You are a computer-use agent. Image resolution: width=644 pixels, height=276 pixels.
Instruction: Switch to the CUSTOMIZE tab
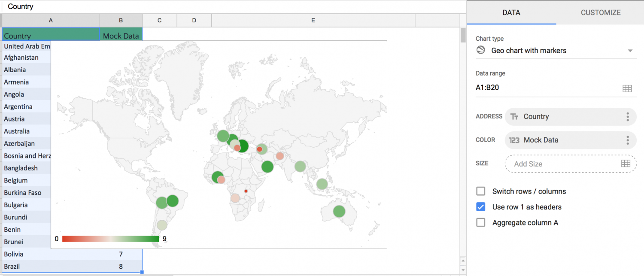601,12
